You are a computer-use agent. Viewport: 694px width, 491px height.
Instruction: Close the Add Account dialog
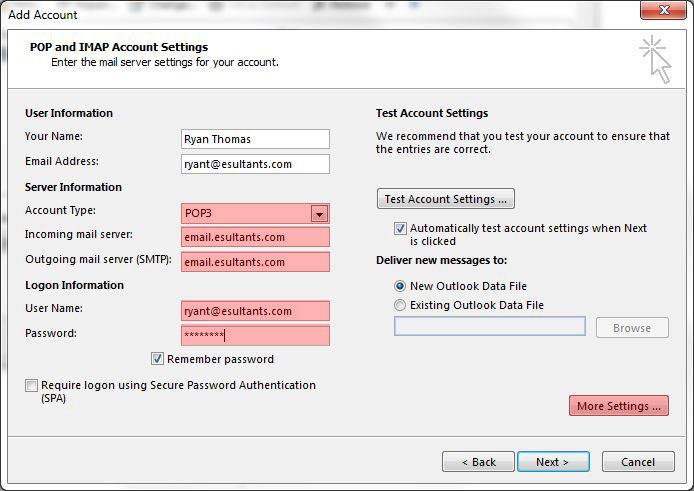click(663, 10)
